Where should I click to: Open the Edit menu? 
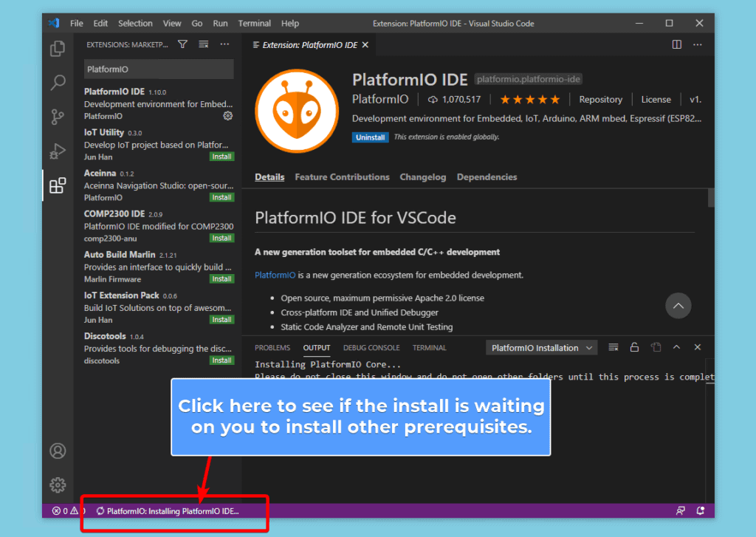[x=100, y=23]
